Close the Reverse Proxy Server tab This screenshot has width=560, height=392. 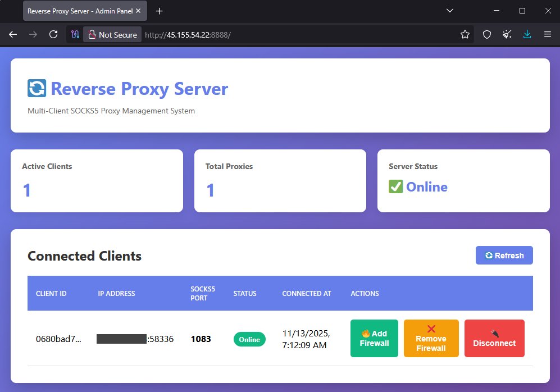point(138,11)
